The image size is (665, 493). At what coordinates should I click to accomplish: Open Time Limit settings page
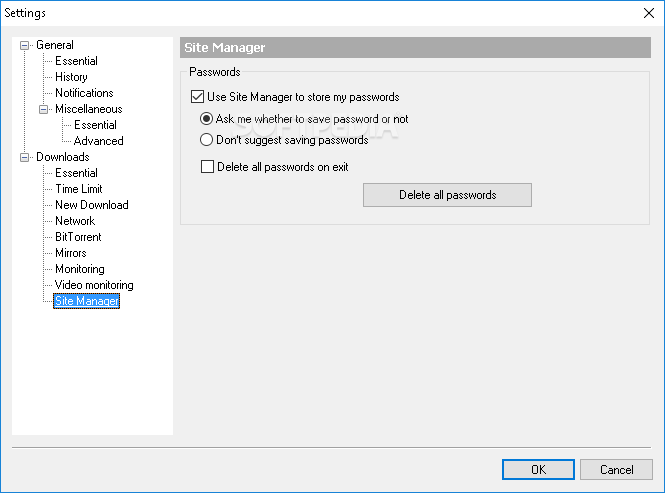(79, 189)
